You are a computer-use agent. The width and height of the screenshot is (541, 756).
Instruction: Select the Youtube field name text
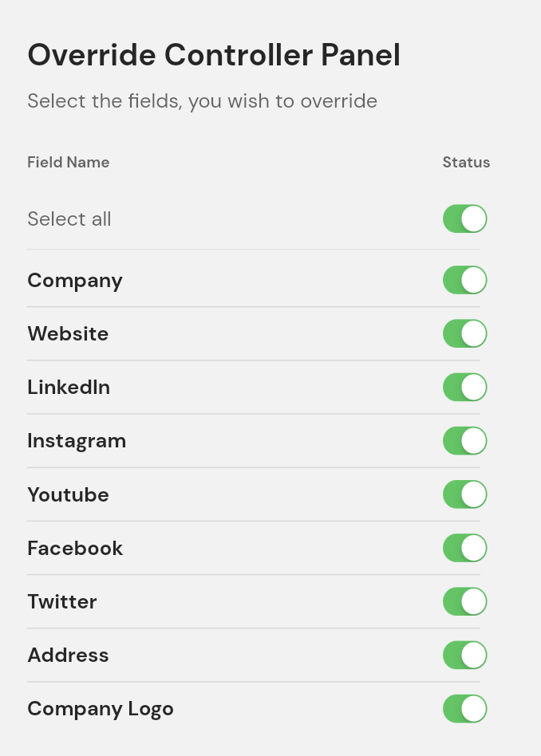(x=68, y=494)
